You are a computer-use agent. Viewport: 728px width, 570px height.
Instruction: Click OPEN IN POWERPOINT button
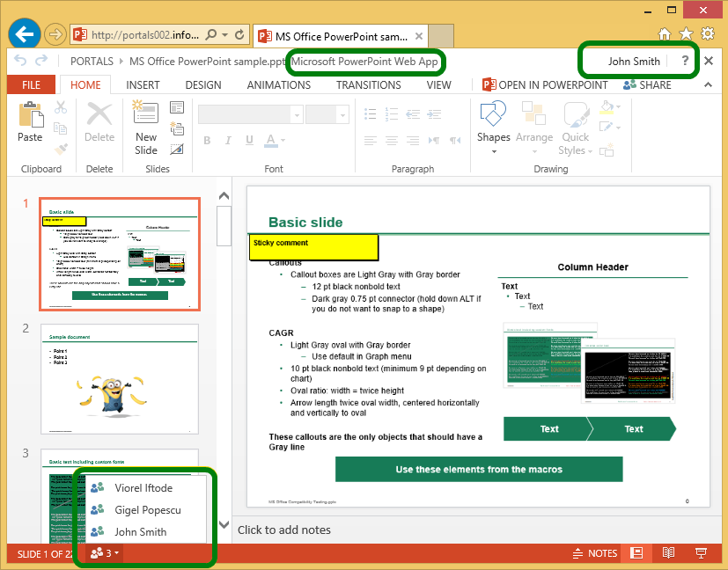coord(545,84)
